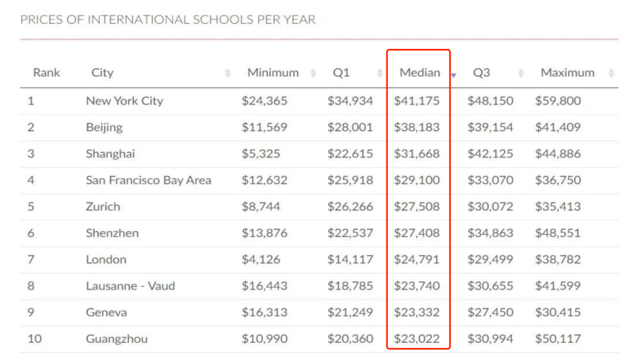Click the sort arrows beside Minimum
The height and width of the screenshot is (363, 644).
click(x=313, y=73)
